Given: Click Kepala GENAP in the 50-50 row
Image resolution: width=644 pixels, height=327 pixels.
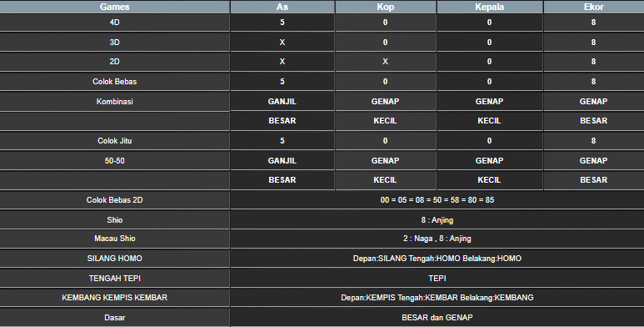Looking at the screenshot, I should pyautogui.click(x=490, y=161).
